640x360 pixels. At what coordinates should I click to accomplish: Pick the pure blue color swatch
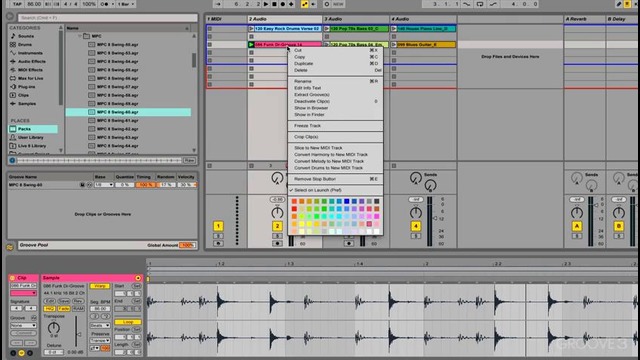(x=347, y=201)
